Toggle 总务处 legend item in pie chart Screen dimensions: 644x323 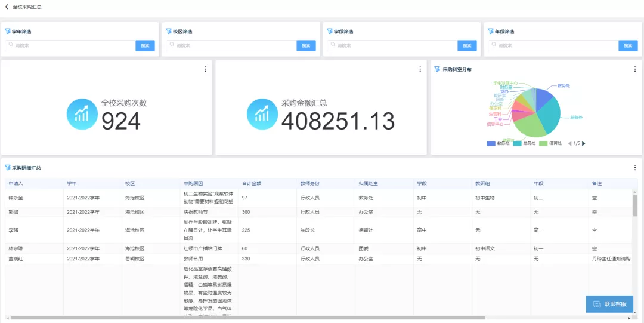[525, 143]
